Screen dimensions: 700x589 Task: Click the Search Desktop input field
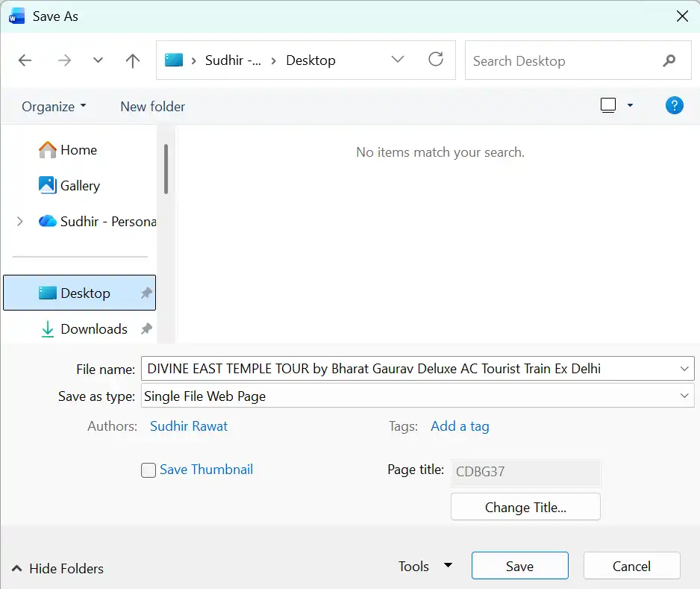[560, 61]
